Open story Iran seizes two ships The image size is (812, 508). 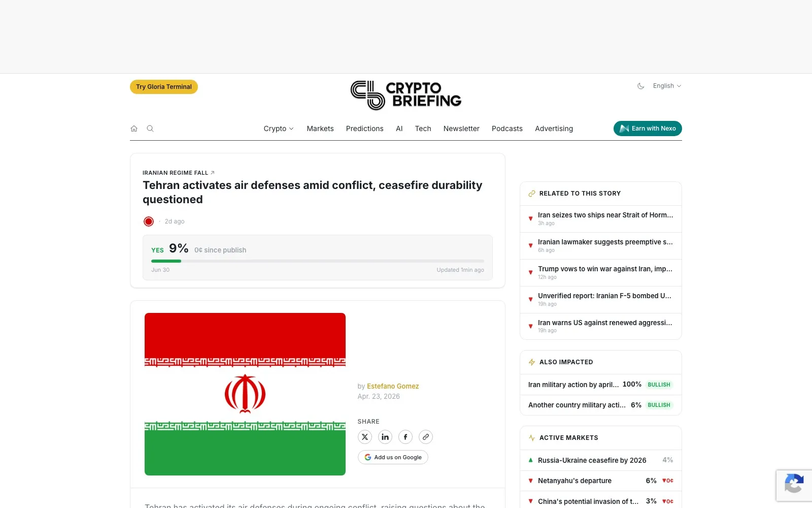[x=601, y=218]
